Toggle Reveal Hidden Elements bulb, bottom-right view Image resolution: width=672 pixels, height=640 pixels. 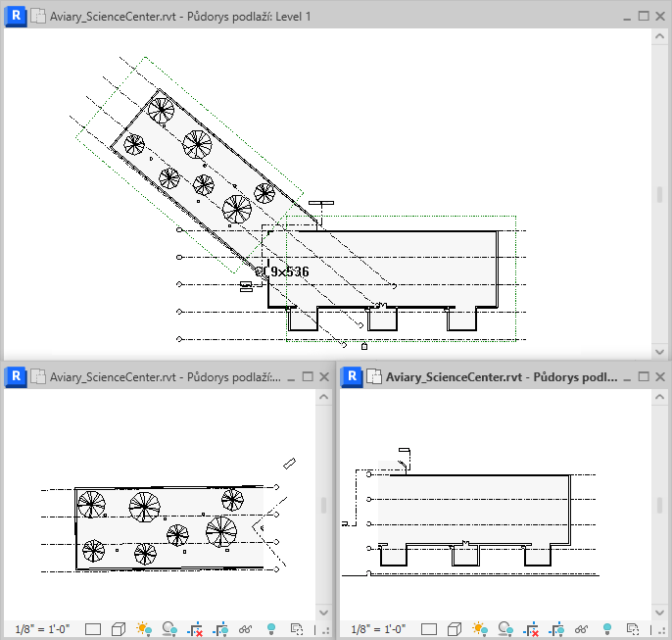607,629
